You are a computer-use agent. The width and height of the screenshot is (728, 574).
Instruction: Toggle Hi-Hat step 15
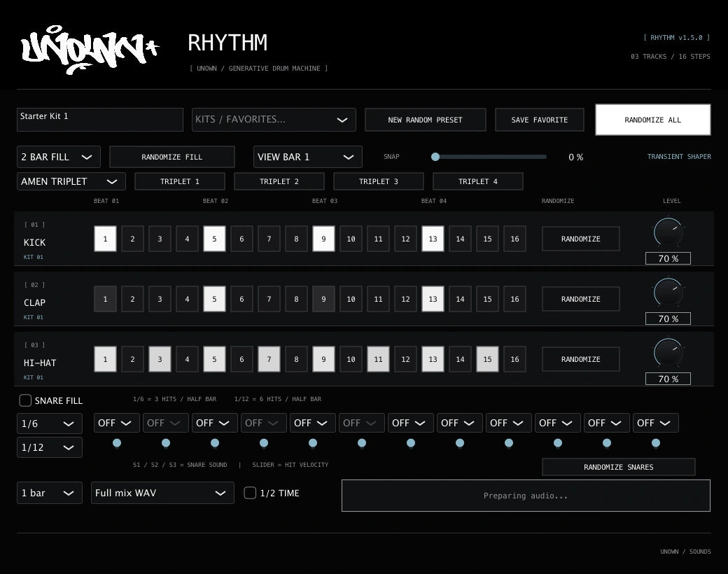tap(487, 359)
